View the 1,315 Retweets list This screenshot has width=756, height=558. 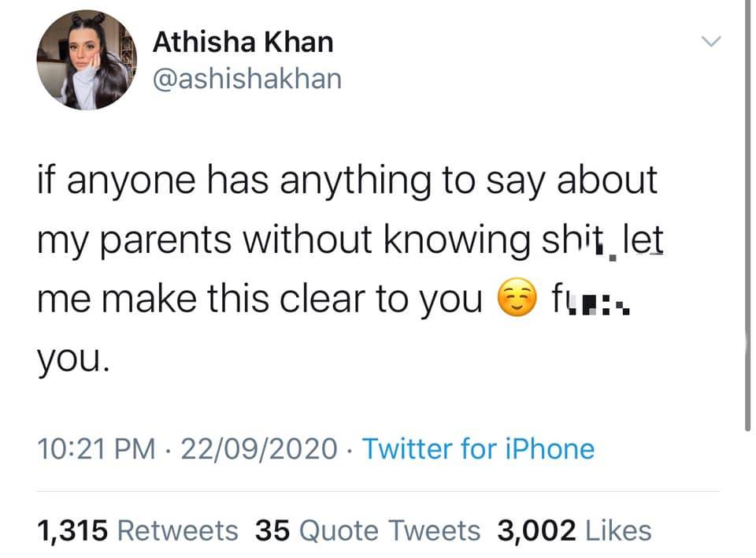click(137, 530)
